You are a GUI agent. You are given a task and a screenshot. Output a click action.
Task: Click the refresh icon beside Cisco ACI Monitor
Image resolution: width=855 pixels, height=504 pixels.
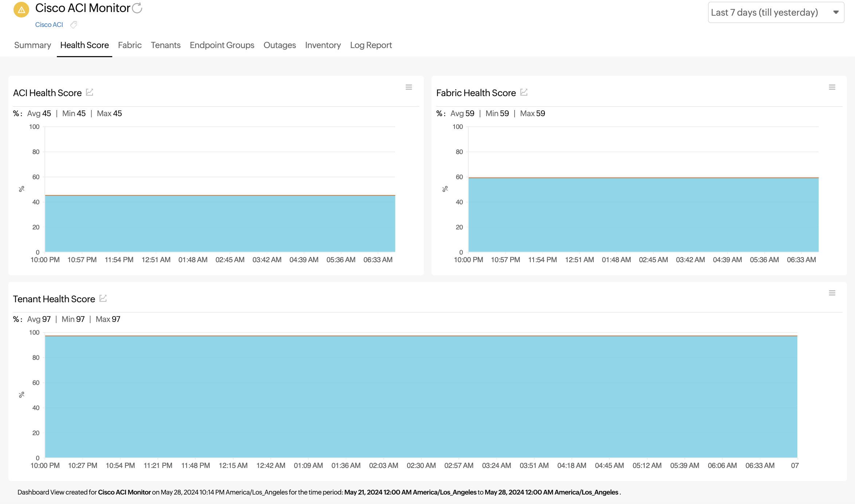137,8
